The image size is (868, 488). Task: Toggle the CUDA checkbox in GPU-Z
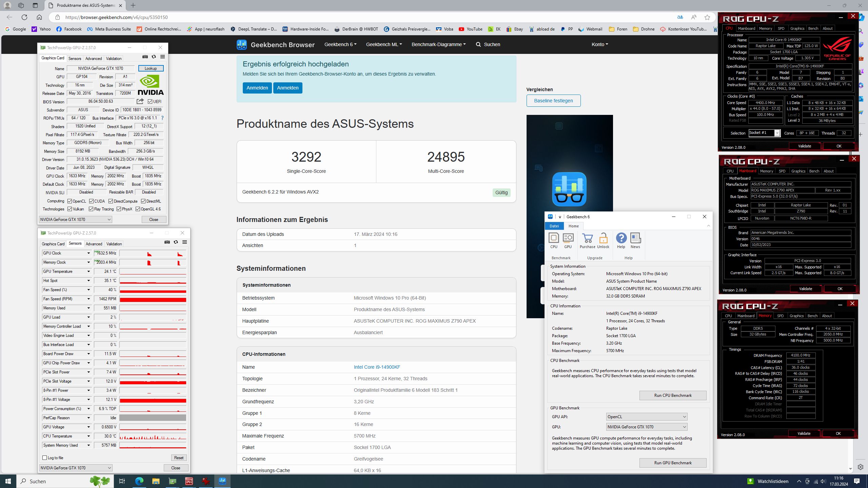pyautogui.click(x=91, y=201)
